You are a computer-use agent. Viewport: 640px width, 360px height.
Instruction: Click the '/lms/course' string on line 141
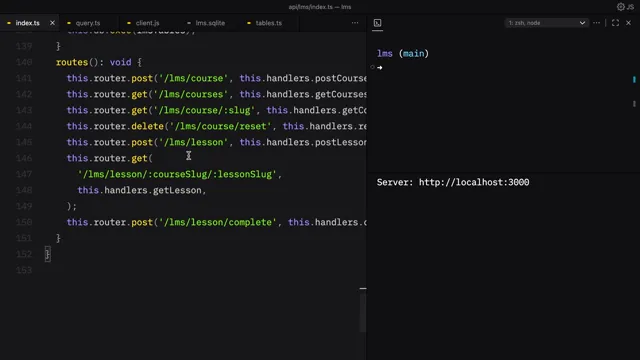193,78
